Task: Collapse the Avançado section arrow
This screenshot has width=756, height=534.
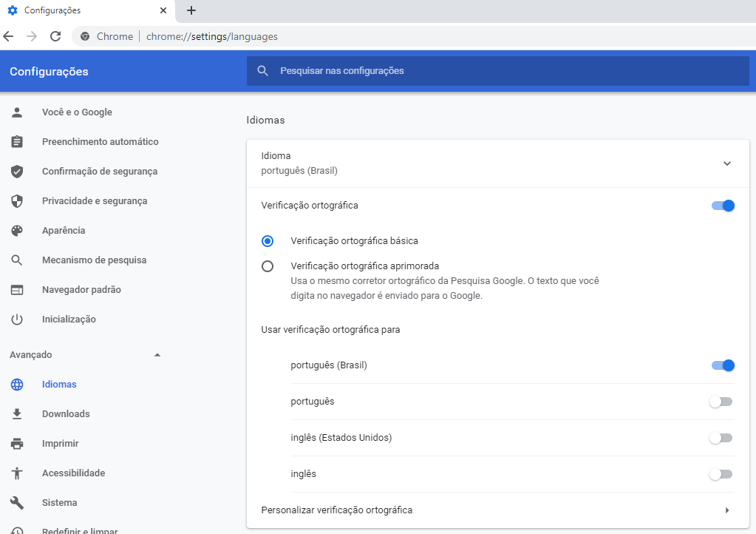Action: pos(157,355)
